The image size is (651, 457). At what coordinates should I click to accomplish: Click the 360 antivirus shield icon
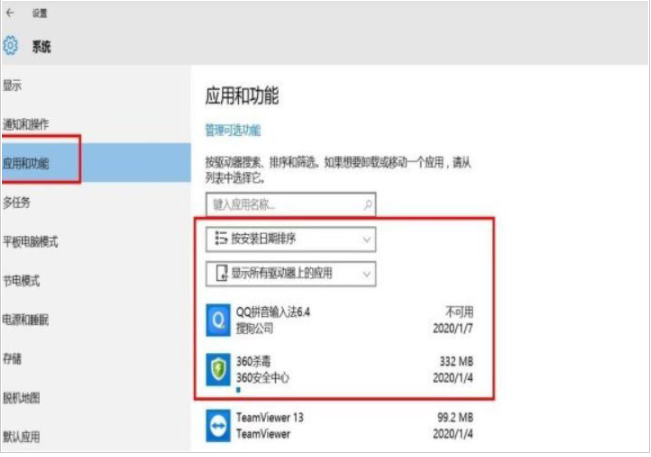coord(218,367)
